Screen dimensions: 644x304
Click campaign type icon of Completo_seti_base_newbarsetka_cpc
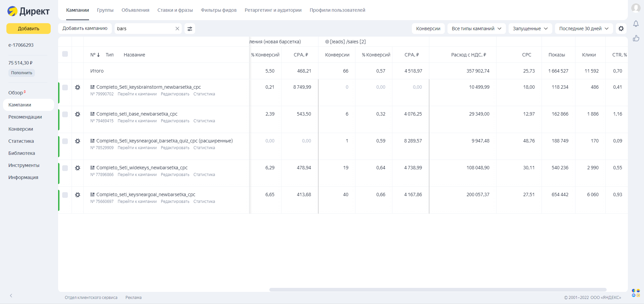pos(92,114)
